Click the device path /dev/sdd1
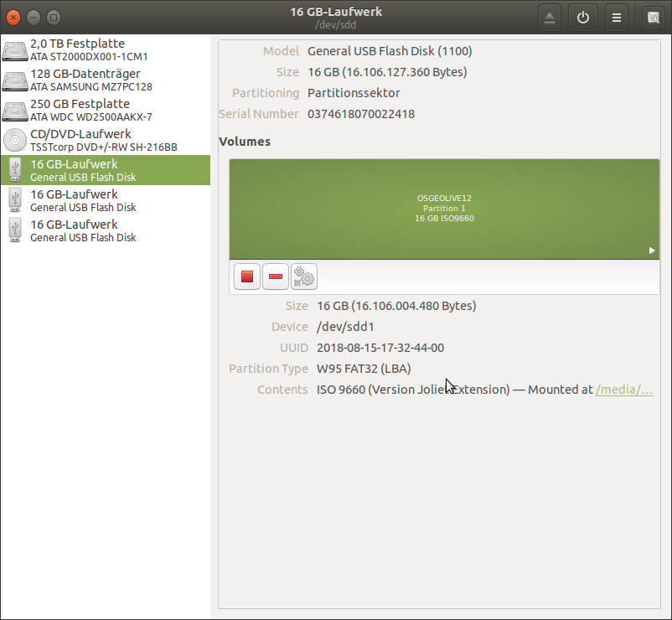Image resolution: width=672 pixels, height=620 pixels. [345, 327]
